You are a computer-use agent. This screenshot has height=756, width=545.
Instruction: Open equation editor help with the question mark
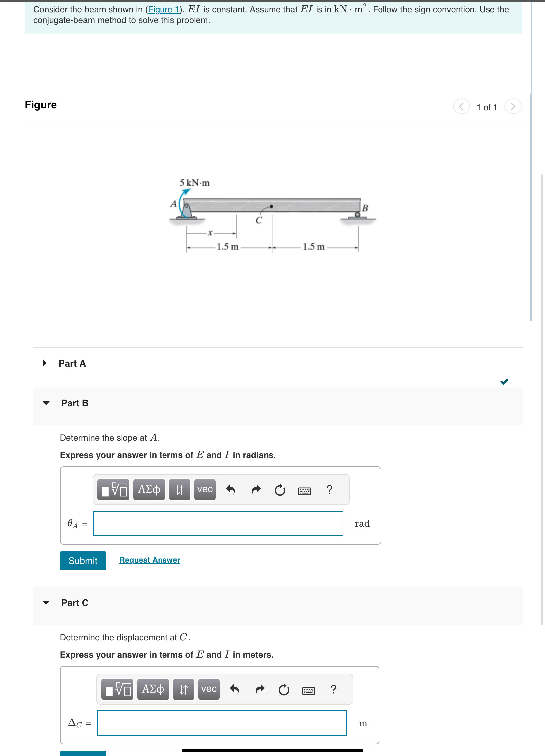pyautogui.click(x=330, y=489)
